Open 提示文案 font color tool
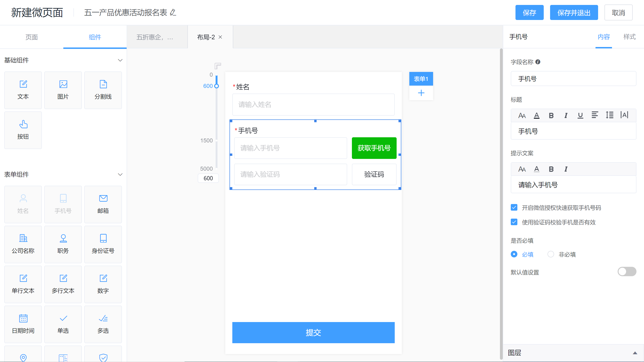This screenshot has height=362, width=644. [x=536, y=169]
